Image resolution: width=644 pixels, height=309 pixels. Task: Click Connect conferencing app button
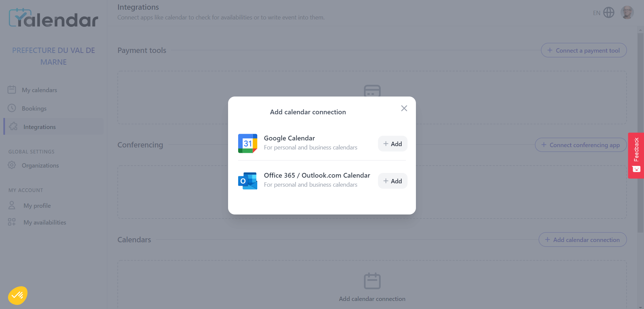[581, 145]
